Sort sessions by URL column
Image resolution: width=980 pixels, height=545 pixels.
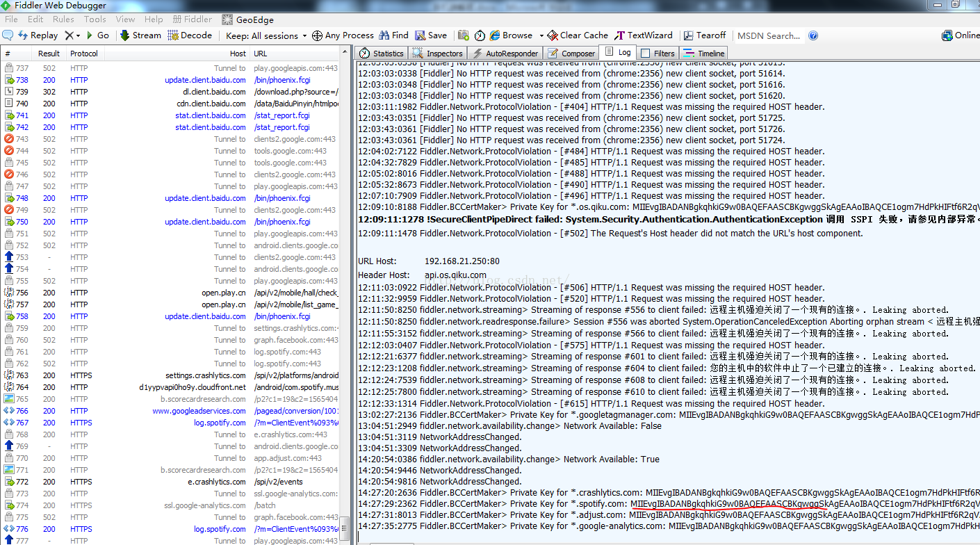coord(295,54)
